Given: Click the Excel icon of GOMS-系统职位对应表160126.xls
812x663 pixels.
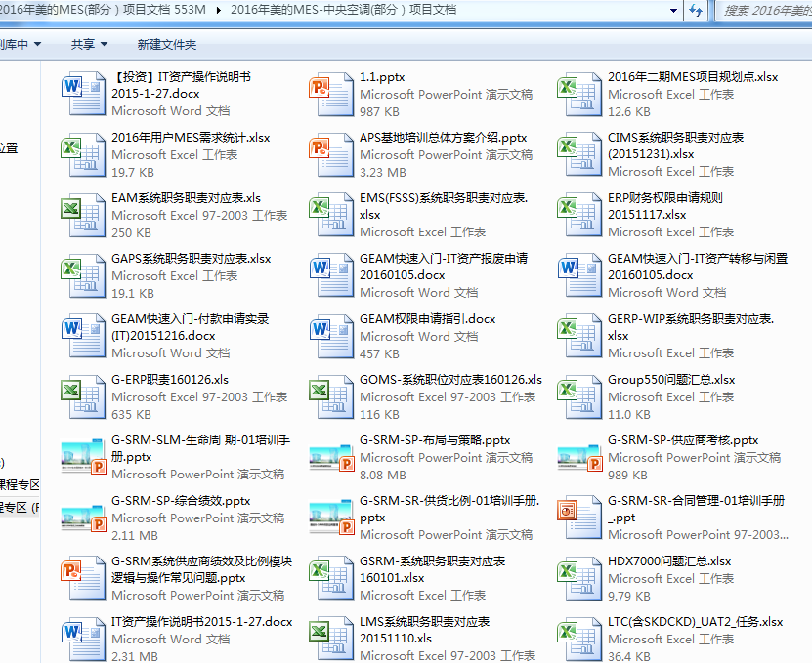Looking at the screenshot, I should 331,397.
